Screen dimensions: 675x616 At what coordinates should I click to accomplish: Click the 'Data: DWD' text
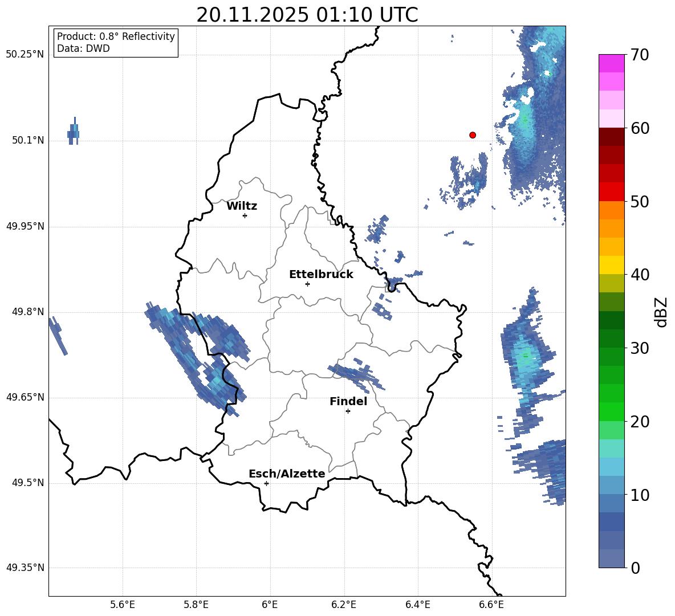pyautogui.click(x=83, y=48)
